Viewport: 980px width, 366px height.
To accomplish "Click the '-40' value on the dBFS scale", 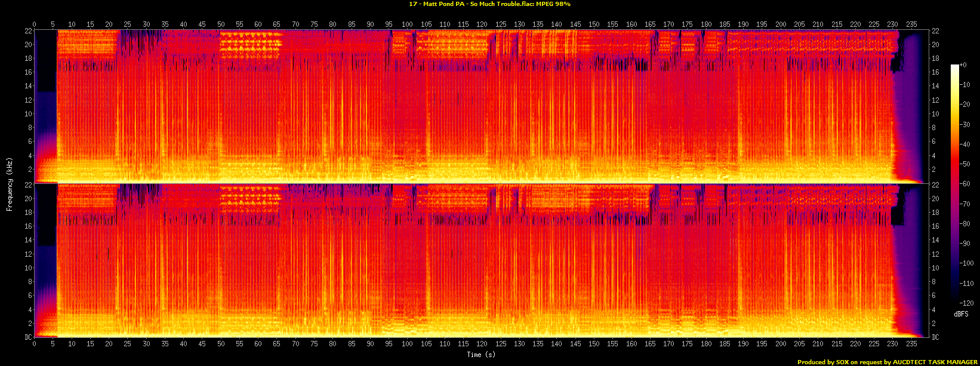I will click(964, 144).
